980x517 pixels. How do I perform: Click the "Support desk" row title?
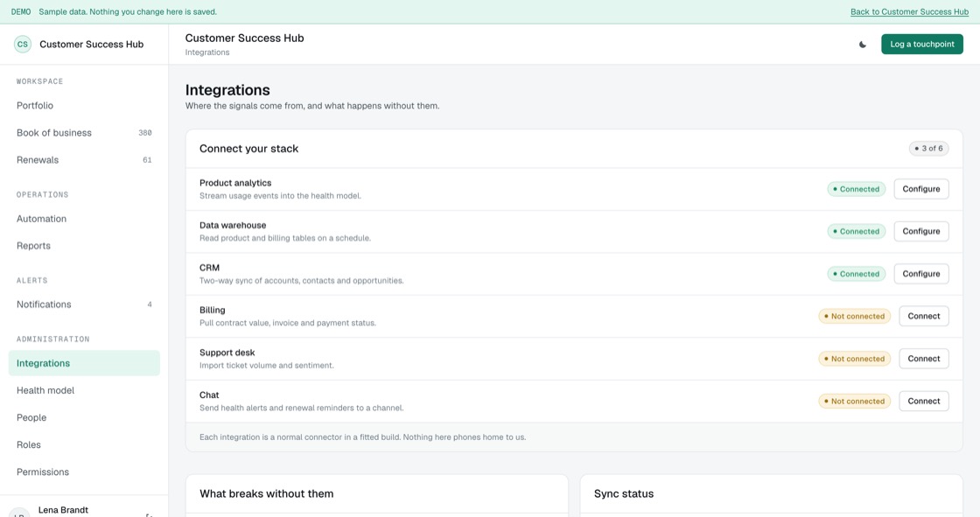[227, 353]
